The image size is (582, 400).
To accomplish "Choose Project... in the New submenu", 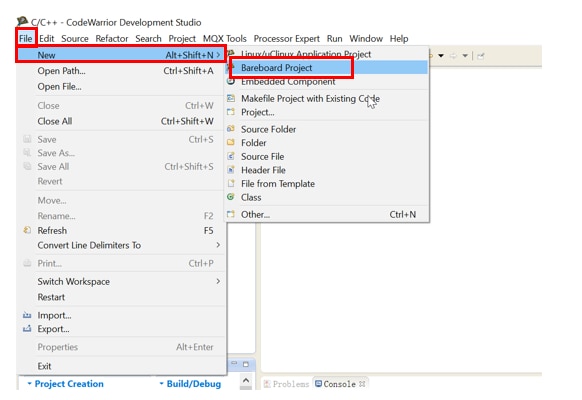I will 327,112.
